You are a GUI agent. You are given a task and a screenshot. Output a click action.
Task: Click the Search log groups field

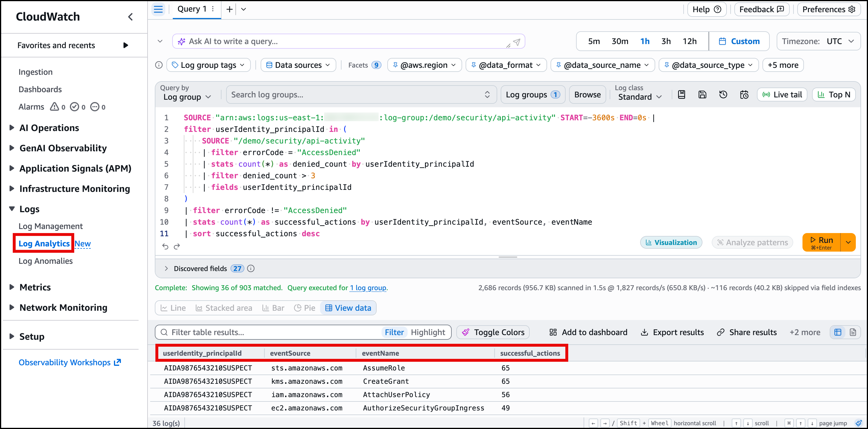361,95
